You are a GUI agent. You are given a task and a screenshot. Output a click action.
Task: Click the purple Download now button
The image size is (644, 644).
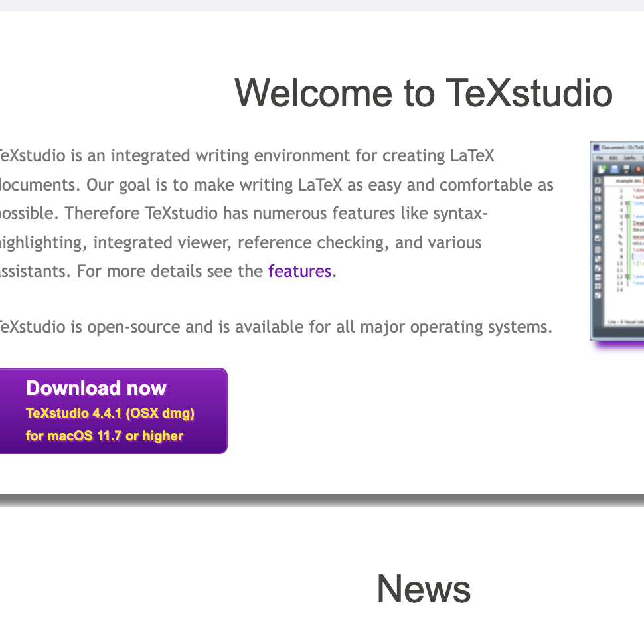tap(113, 411)
